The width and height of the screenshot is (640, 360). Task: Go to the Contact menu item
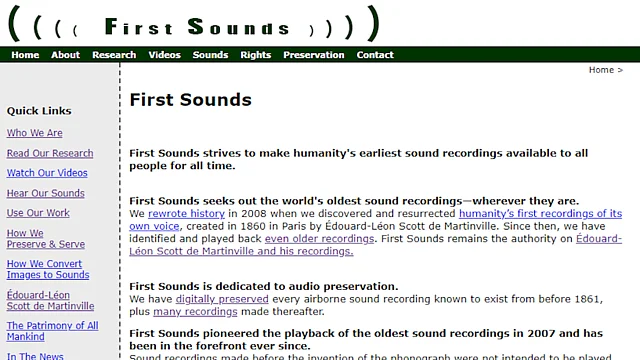point(375,55)
